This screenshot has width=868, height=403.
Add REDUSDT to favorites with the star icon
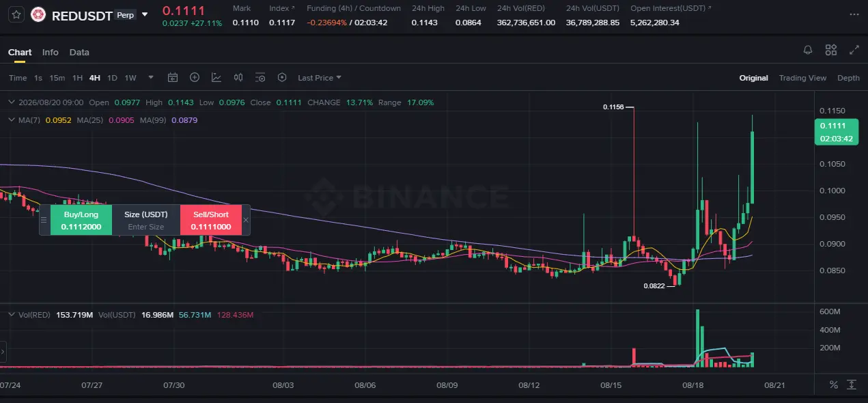[x=16, y=14]
